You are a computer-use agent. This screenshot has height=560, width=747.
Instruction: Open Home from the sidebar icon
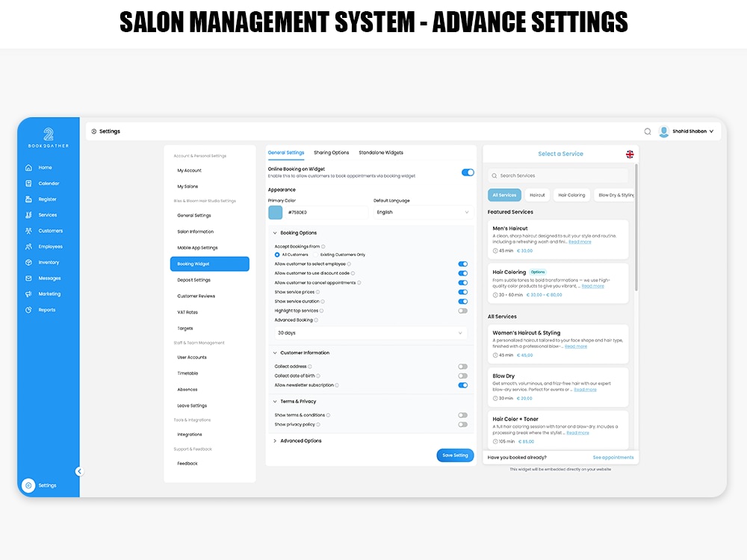[28, 167]
